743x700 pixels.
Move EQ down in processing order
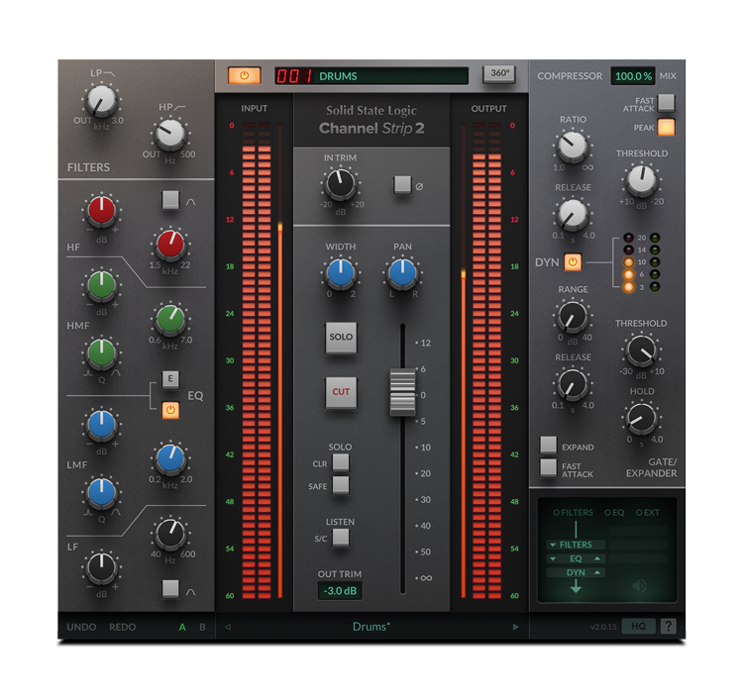point(553,558)
